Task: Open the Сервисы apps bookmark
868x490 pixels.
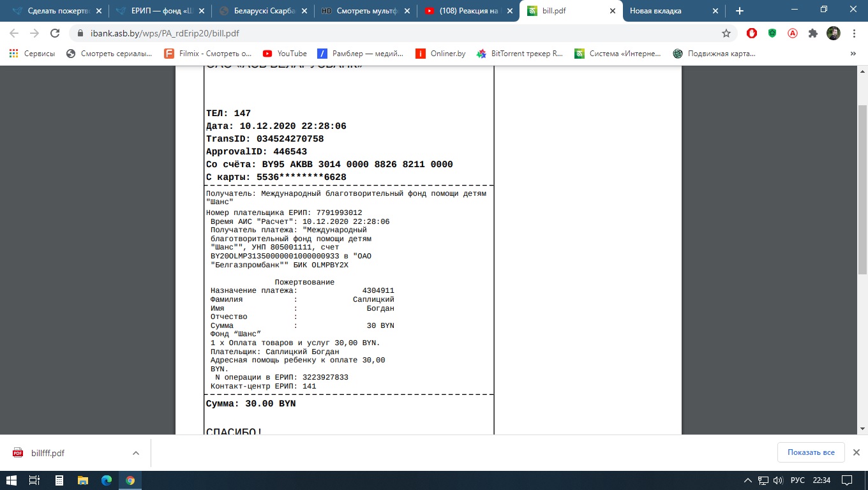Action: tap(33, 54)
